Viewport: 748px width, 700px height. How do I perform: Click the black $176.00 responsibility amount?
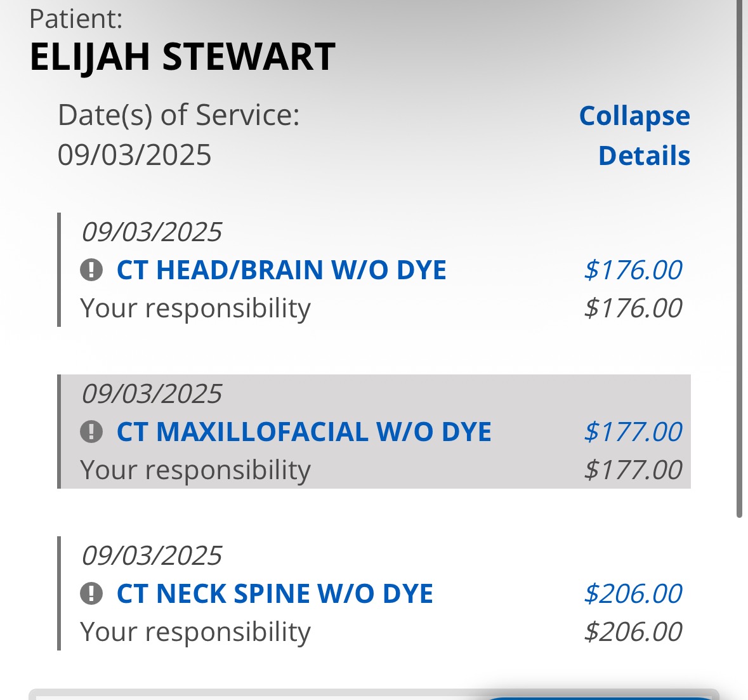[633, 308]
